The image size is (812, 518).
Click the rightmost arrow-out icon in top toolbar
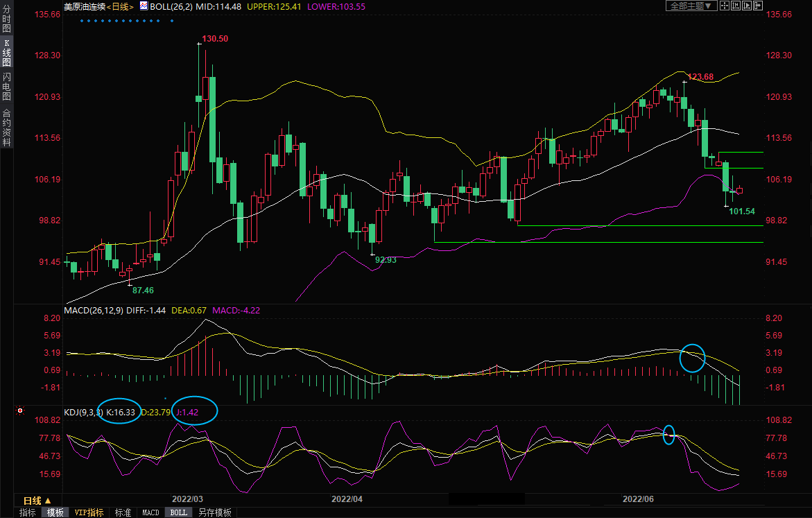[x=758, y=6]
